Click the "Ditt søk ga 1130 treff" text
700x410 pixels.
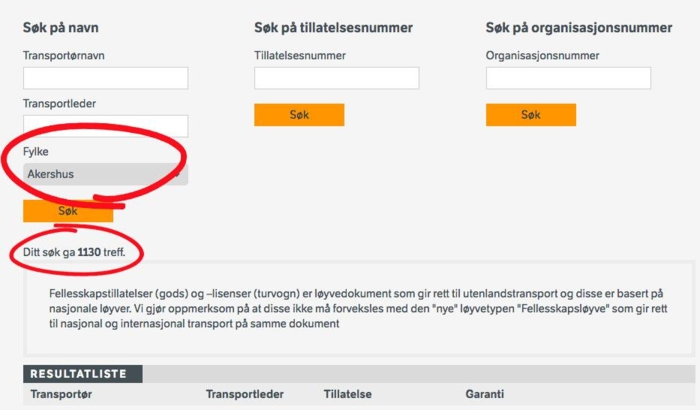click(x=74, y=253)
